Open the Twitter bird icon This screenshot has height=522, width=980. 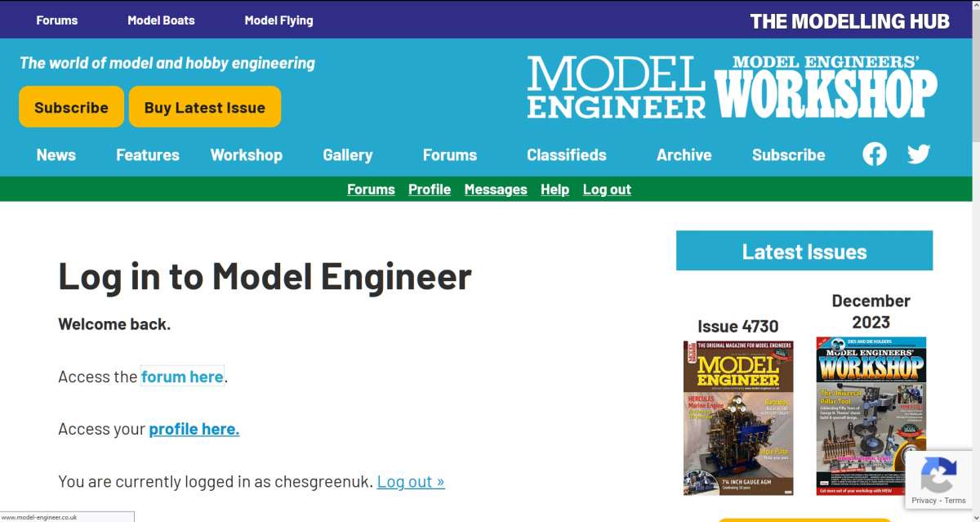[x=919, y=154]
